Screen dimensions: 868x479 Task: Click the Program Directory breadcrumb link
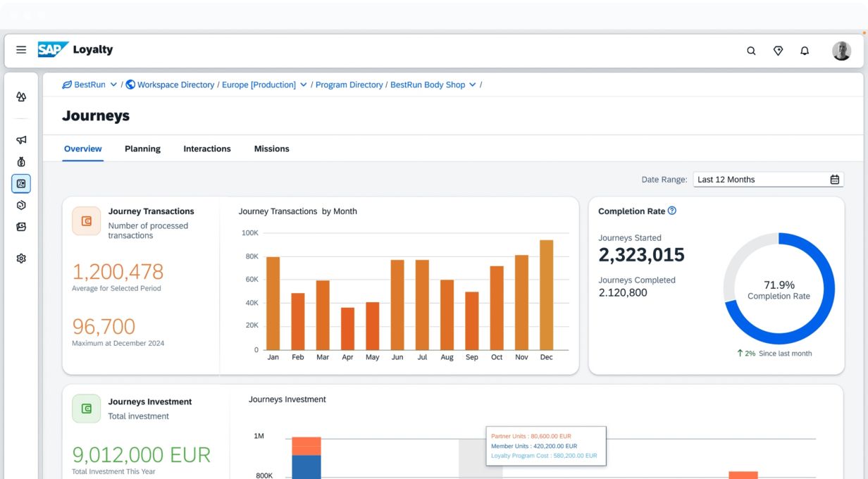tap(349, 85)
